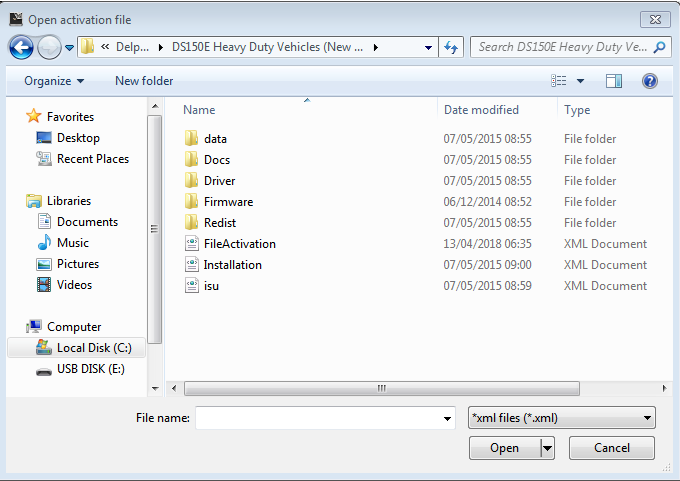Screen dimensions: 680x481
Task: Click DS150E Heavy Duty Vehicles breadcrumb
Action: 268,47
